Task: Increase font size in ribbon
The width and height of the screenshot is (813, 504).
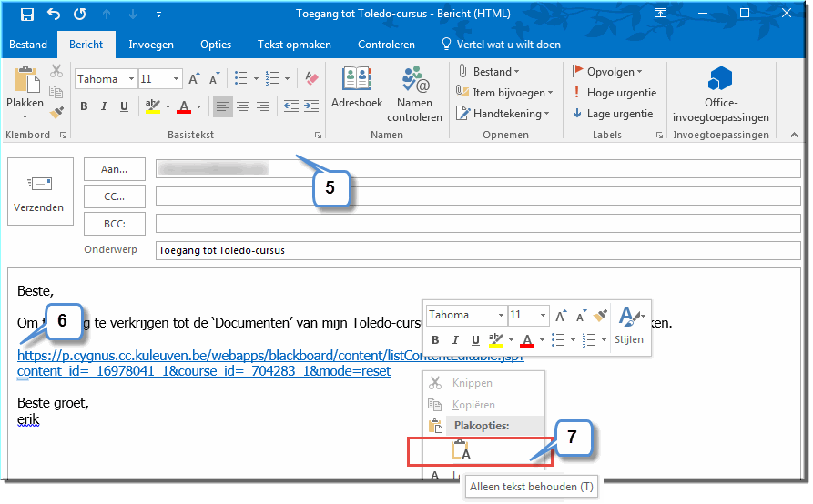Action: (194, 79)
